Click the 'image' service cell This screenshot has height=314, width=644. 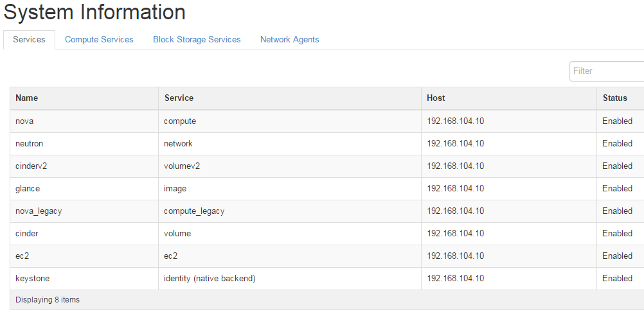290,189
